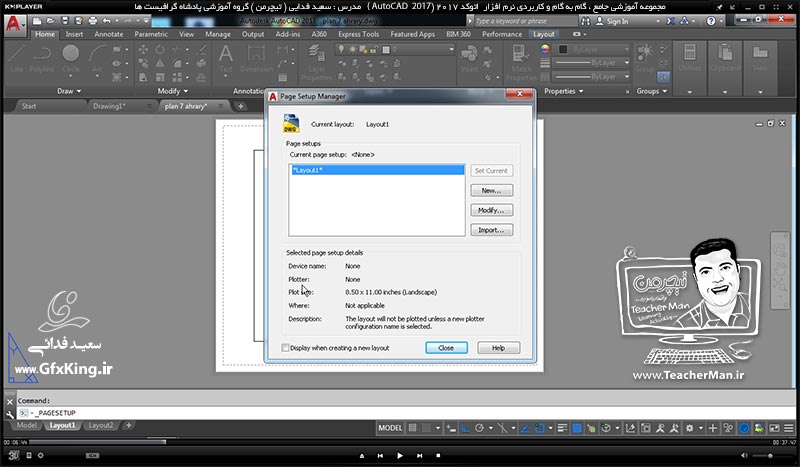The width and height of the screenshot is (800, 467).
Task: Expand Quick Access toolbar customize arrow
Action: pyautogui.click(x=146, y=21)
